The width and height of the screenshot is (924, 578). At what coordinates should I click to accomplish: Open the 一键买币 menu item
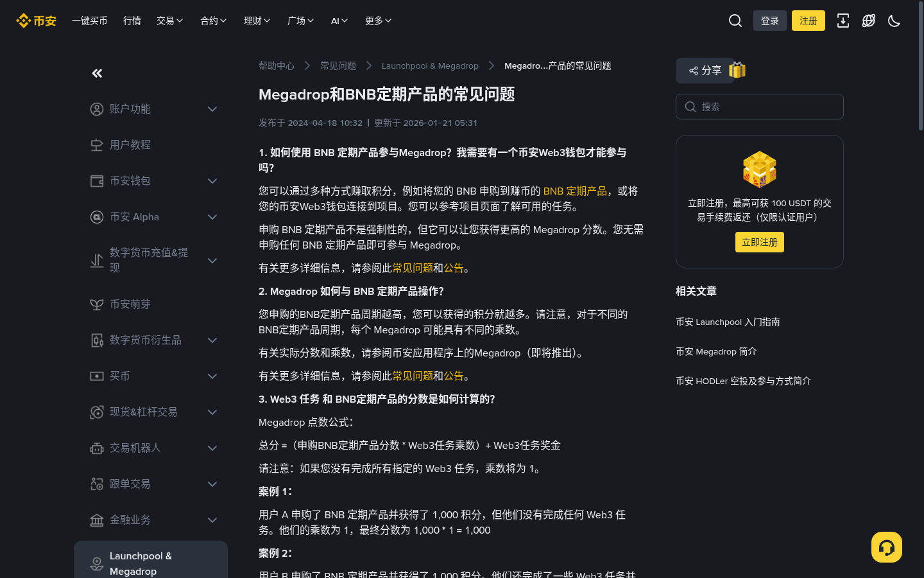90,21
